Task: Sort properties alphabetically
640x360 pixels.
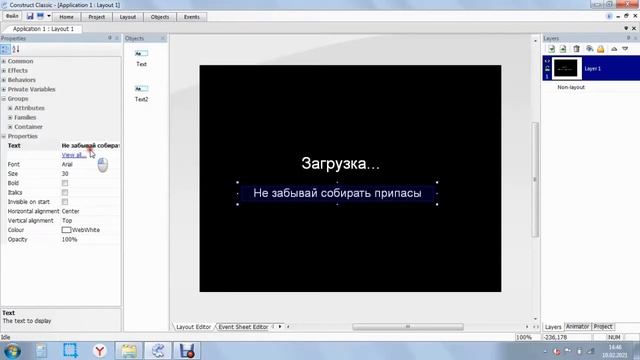Action: tap(16, 49)
